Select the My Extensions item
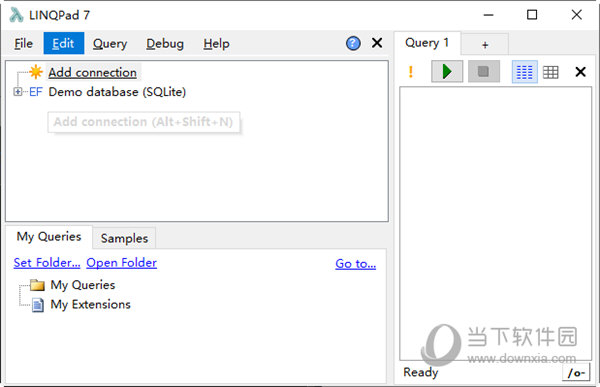 [91, 304]
